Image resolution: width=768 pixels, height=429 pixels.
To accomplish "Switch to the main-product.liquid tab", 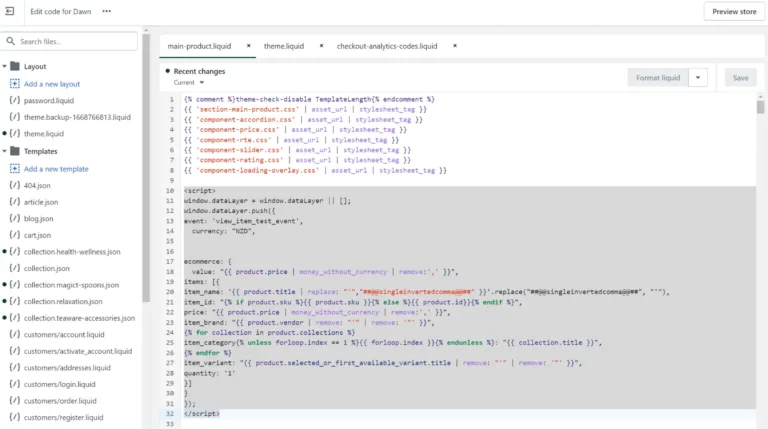I will (x=199, y=46).
